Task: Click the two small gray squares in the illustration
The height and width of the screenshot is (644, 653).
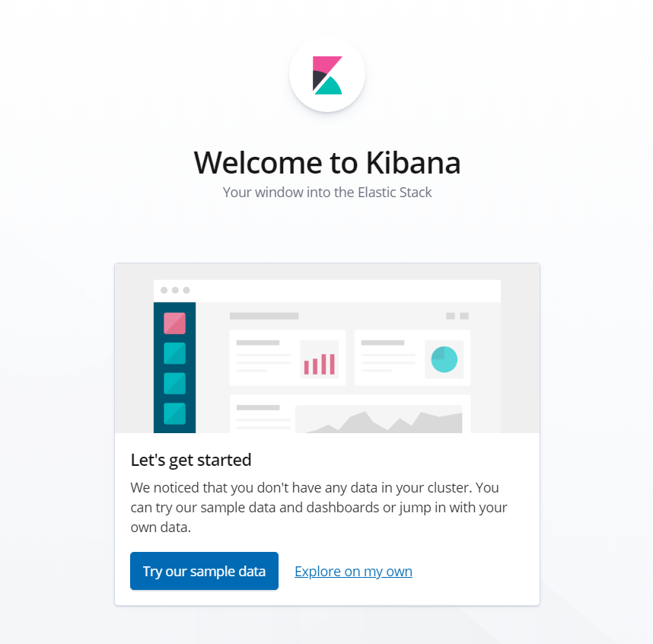Action: coord(457,316)
